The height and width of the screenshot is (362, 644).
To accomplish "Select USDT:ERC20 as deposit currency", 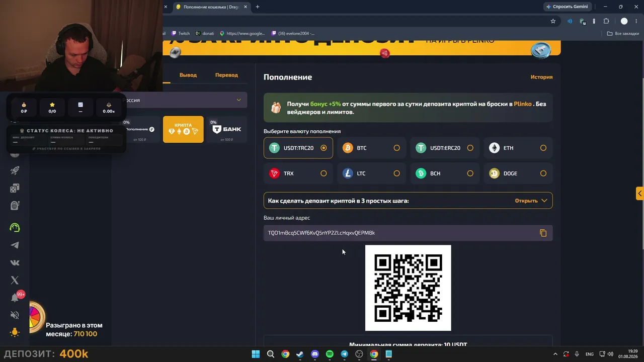I will coord(445,148).
